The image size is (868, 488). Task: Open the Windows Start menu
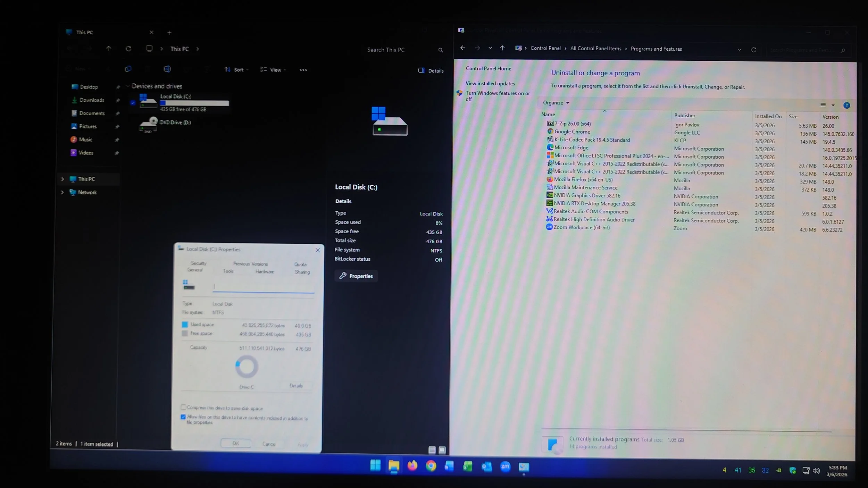click(375, 465)
